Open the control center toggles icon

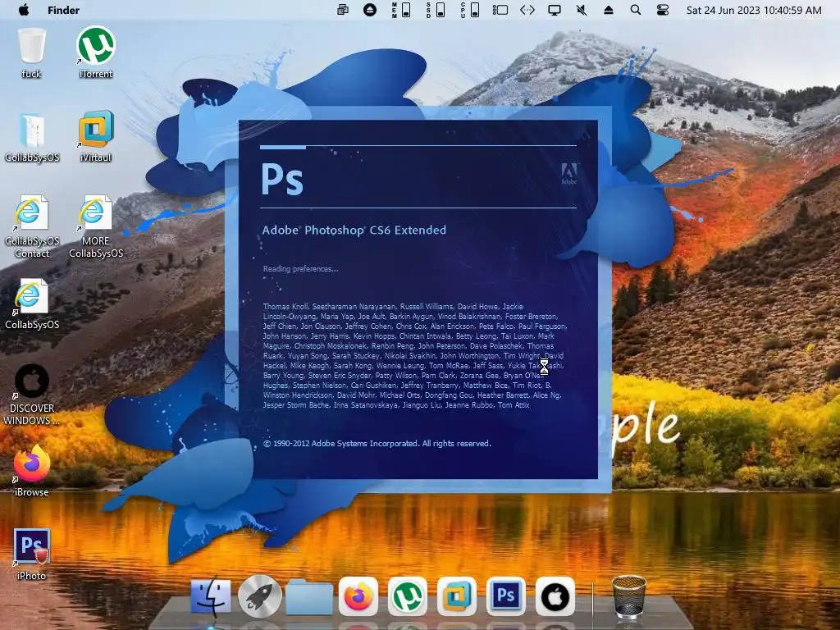click(x=663, y=10)
